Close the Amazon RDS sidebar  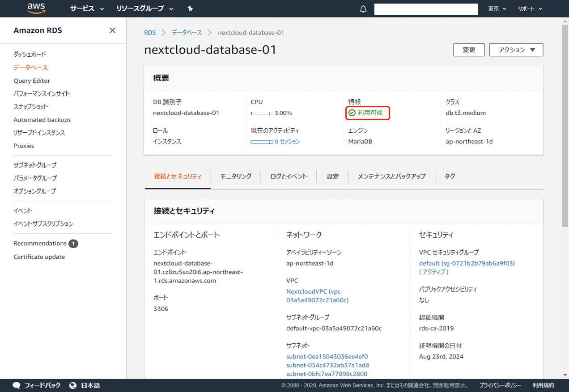click(x=112, y=30)
